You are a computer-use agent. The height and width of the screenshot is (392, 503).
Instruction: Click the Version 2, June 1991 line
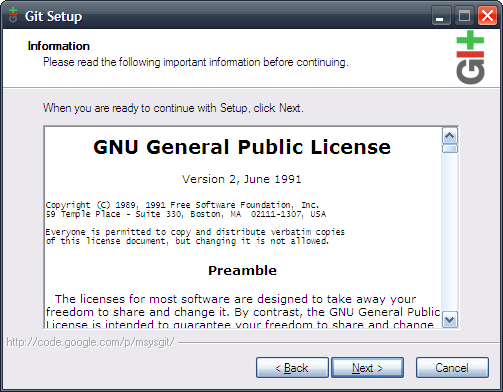[x=242, y=179]
